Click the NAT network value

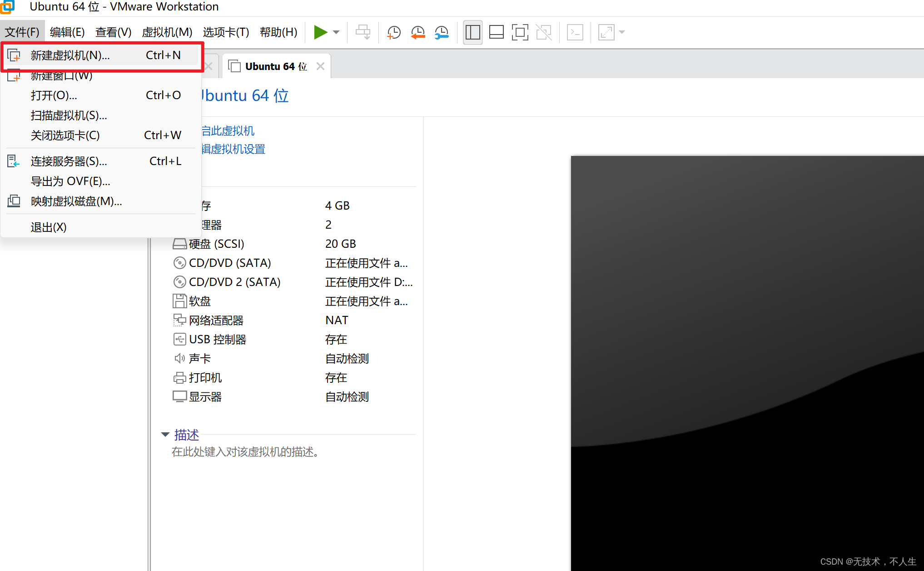click(337, 321)
